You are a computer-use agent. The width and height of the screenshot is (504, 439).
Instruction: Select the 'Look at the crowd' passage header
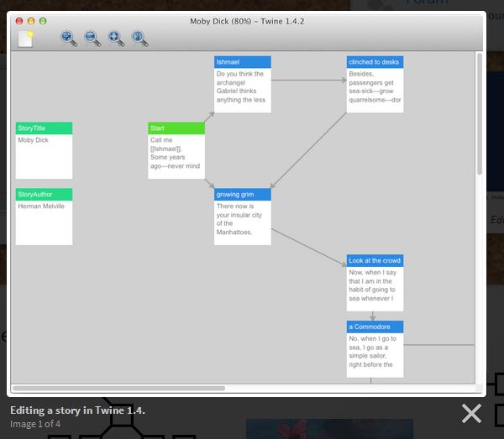(375, 260)
